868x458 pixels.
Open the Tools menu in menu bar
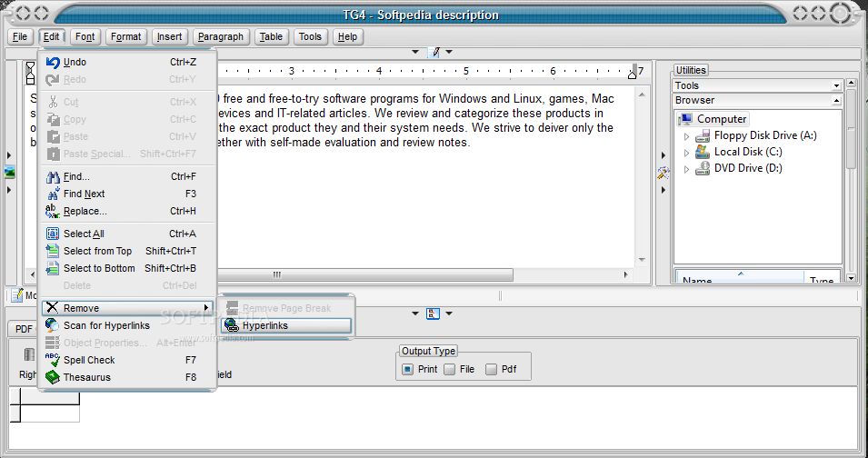pos(310,37)
